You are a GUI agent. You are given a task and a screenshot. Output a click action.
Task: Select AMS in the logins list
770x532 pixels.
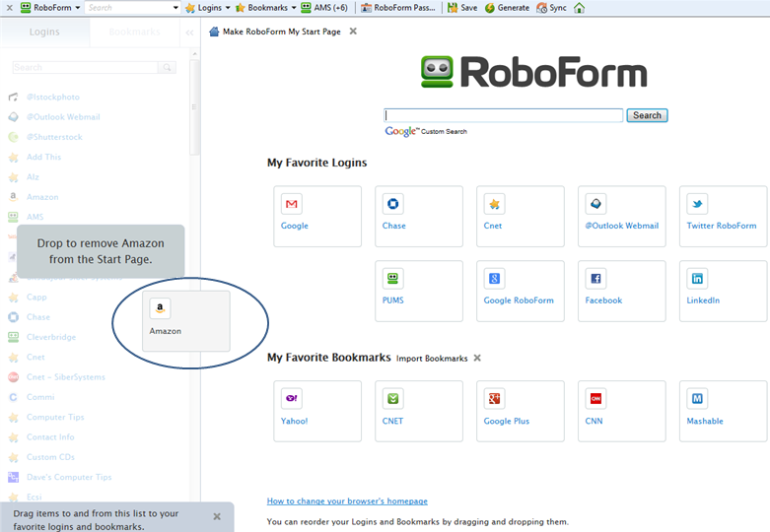coord(35,217)
